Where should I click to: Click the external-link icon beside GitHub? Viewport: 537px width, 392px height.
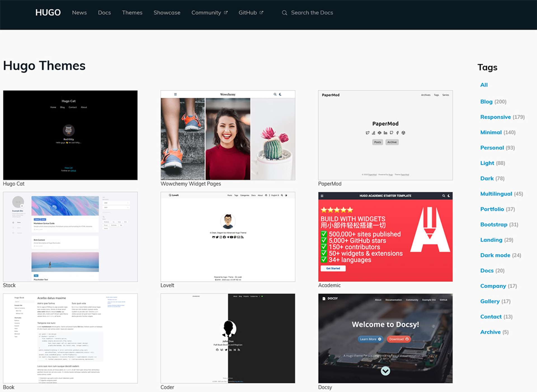tap(262, 12)
